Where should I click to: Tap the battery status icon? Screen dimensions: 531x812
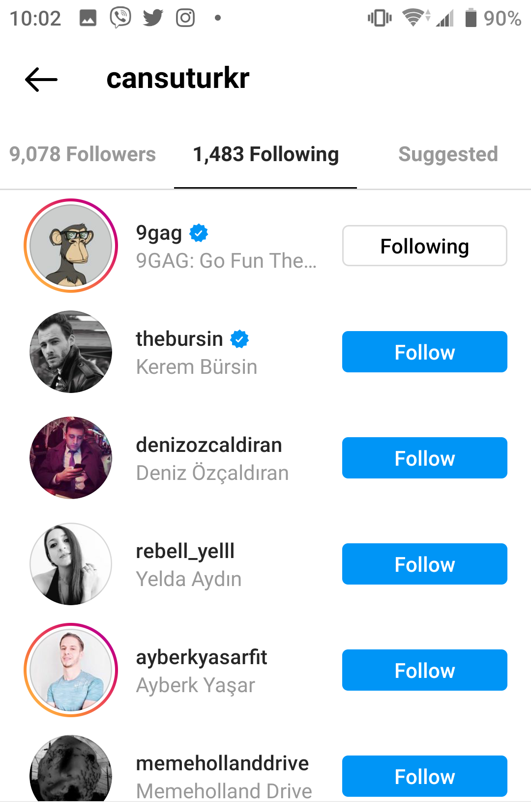471,18
